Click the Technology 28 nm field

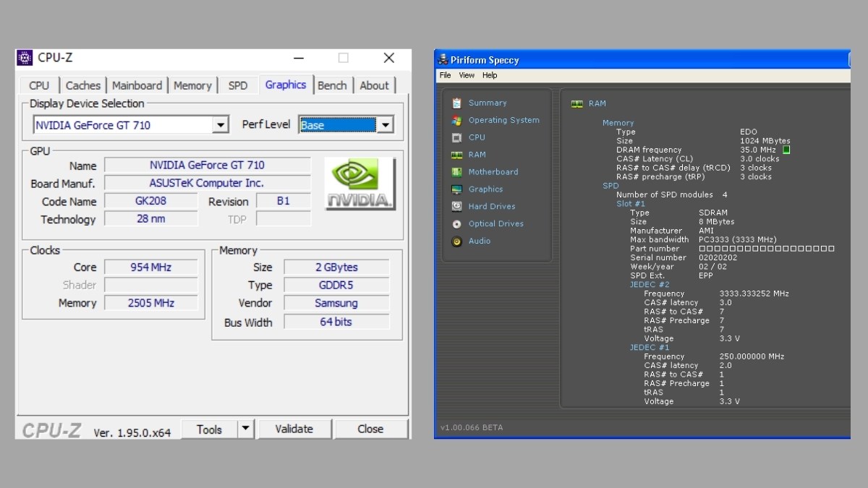151,218
